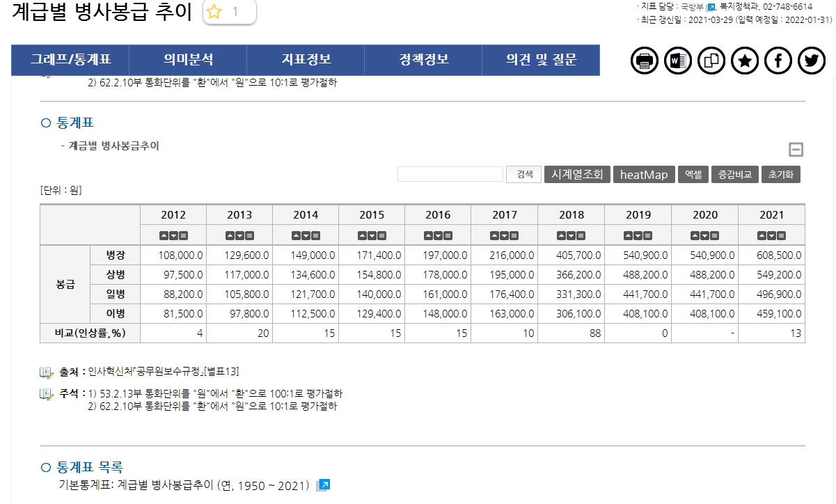The width and height of the screenshot is (836, 504).
Task: Click the 증감비교 button
Action: pos(735,174)
